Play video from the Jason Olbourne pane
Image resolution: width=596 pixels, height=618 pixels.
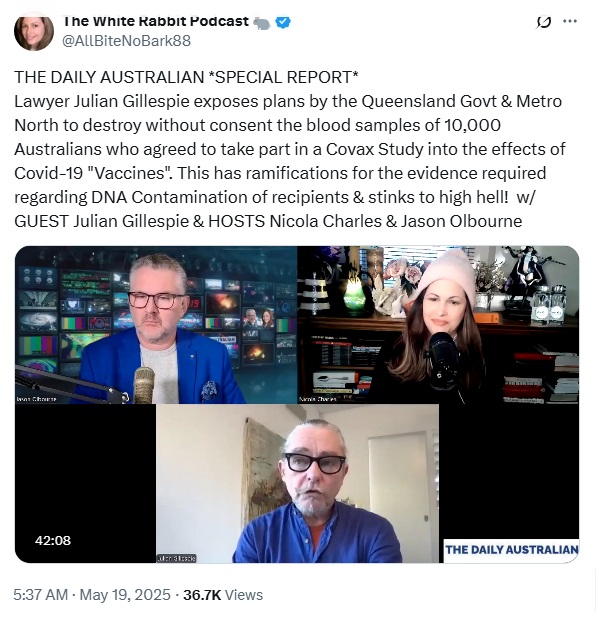[156, 325]
